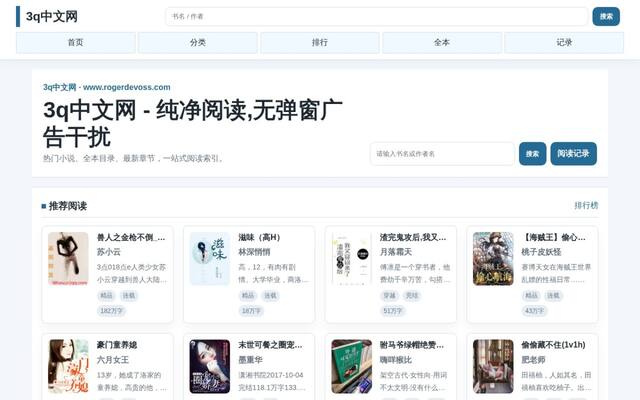640x400 pixels.
Task: Open the 排行榜 link
Action: pyautogui.click(x=586, y=205)
